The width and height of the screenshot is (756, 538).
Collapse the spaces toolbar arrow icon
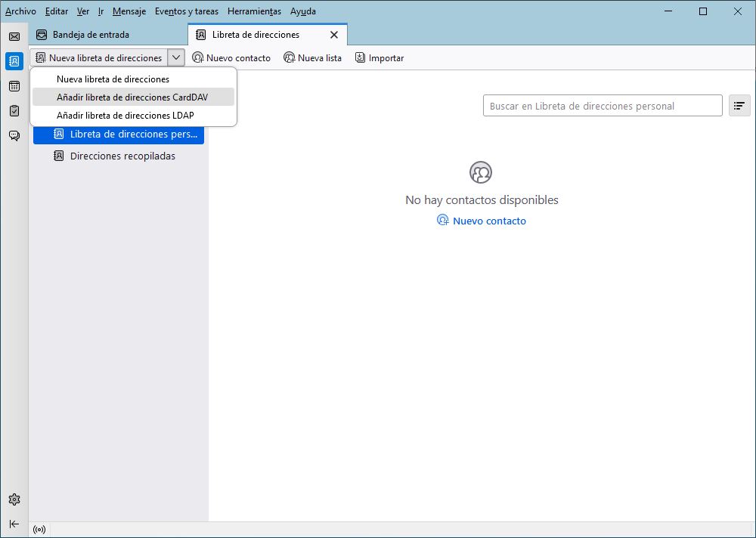(14, 524)
